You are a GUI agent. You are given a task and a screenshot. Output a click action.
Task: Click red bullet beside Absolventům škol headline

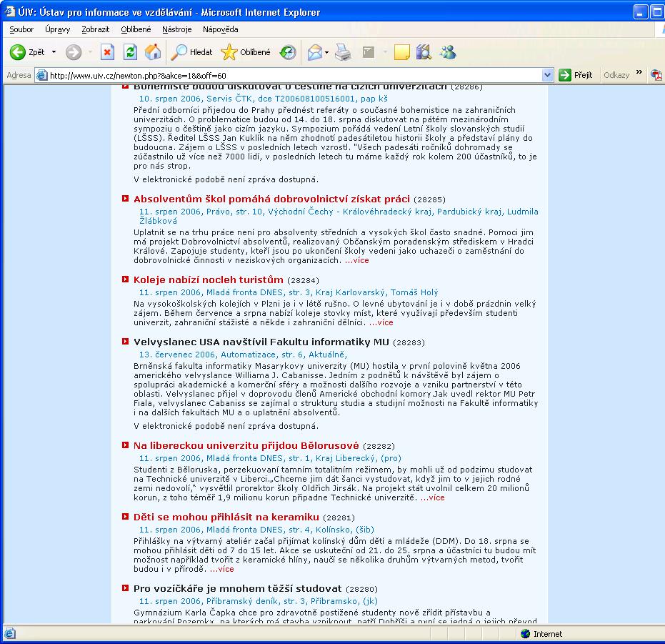(x=125, y=198)
